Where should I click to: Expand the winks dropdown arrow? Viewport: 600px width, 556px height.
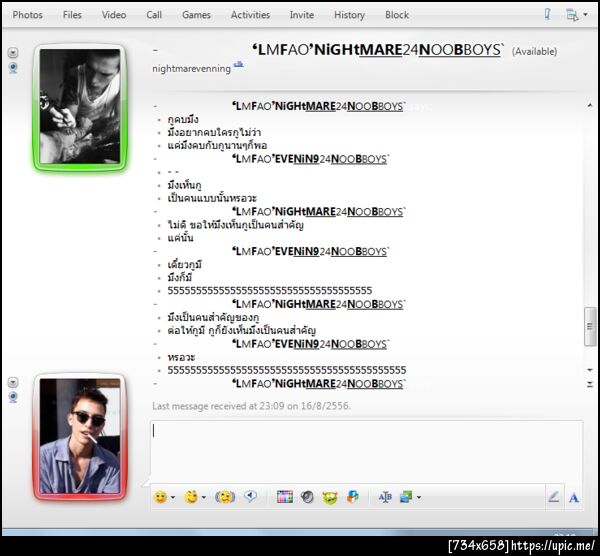(204, 497)
